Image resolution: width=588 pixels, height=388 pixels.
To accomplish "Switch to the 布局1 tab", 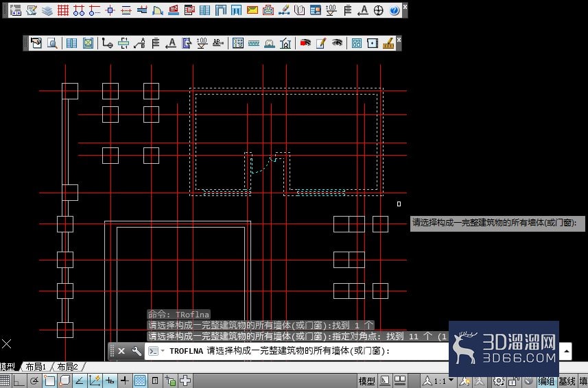I will point(36,366).
